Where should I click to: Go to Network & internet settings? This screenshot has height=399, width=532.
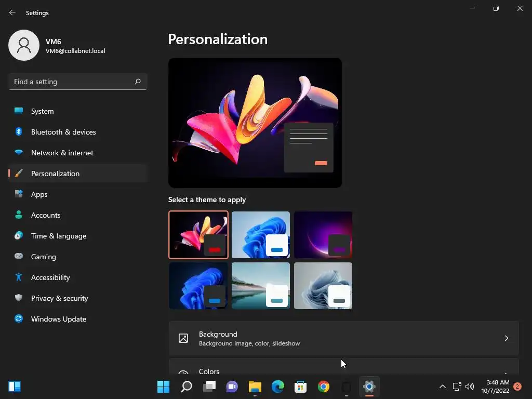[78, 153]
